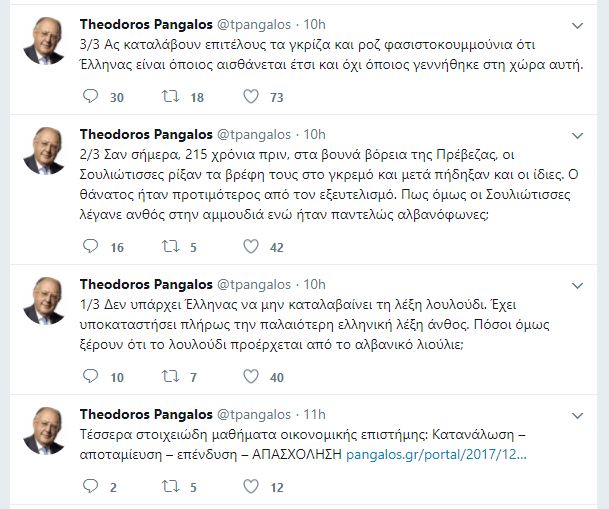Reply to the economics lessons tweet
The width and height of the screenshot is (609, 509).
pos(90,487)
